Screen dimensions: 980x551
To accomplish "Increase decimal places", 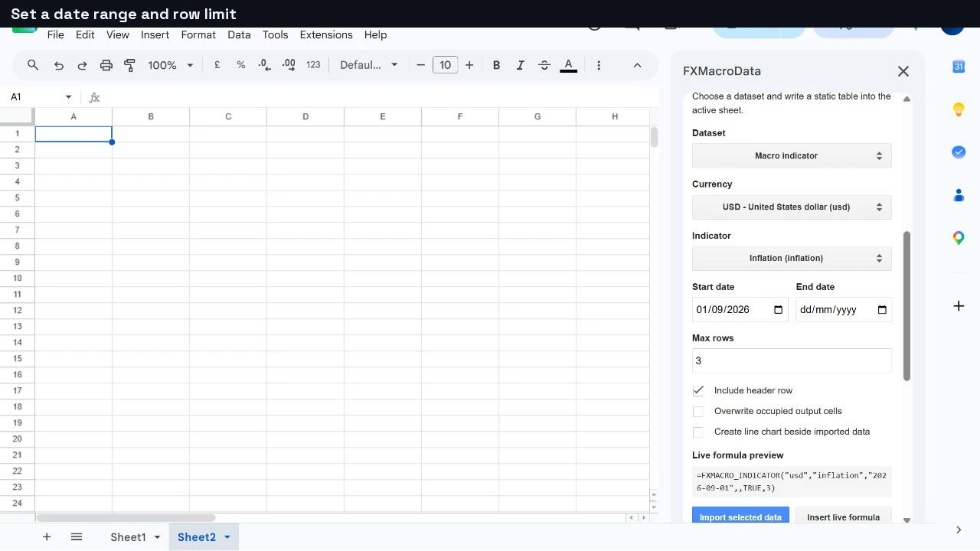I will 289,65.
